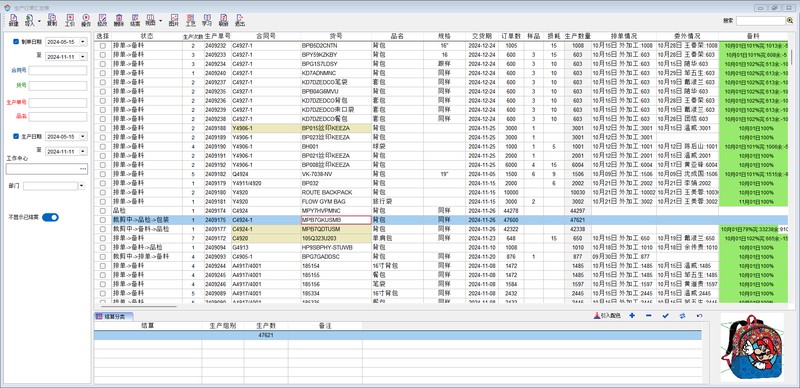Toggle the 制单日期 checkbox
The image size is (800, 388).
tap(16, 42)
